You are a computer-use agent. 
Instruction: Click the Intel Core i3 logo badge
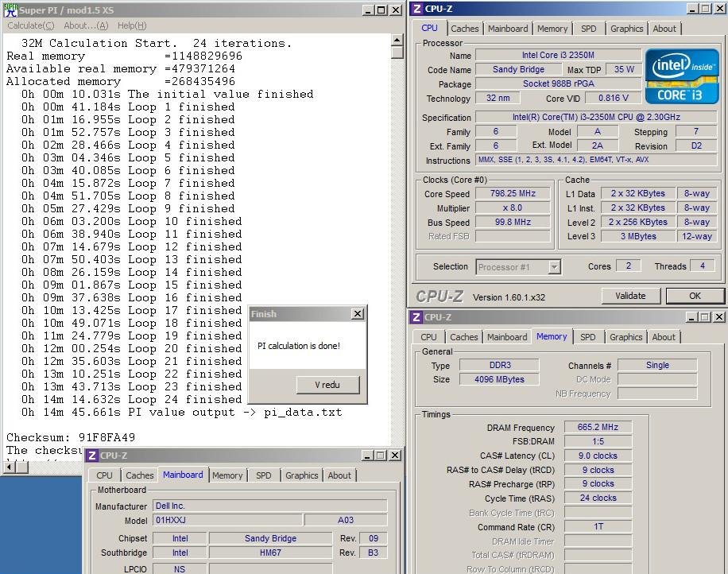[682, 76]
